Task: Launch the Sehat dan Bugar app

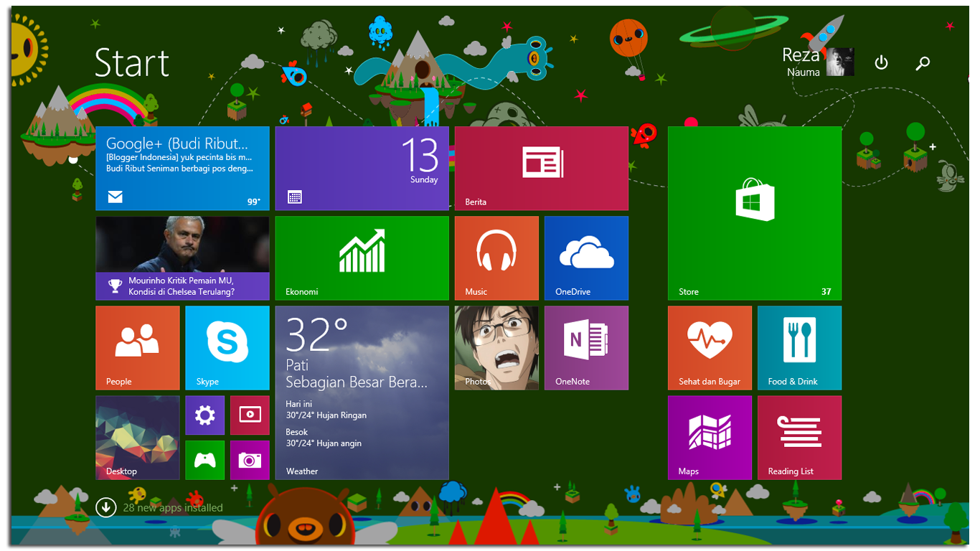Action: [709, 347]
